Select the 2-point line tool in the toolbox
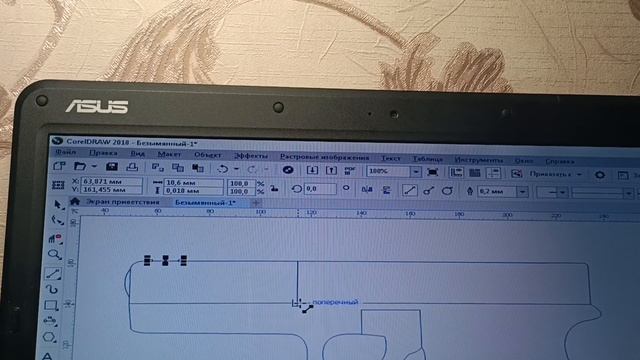This screenshot has width=640, height=360. click(53, 273)
